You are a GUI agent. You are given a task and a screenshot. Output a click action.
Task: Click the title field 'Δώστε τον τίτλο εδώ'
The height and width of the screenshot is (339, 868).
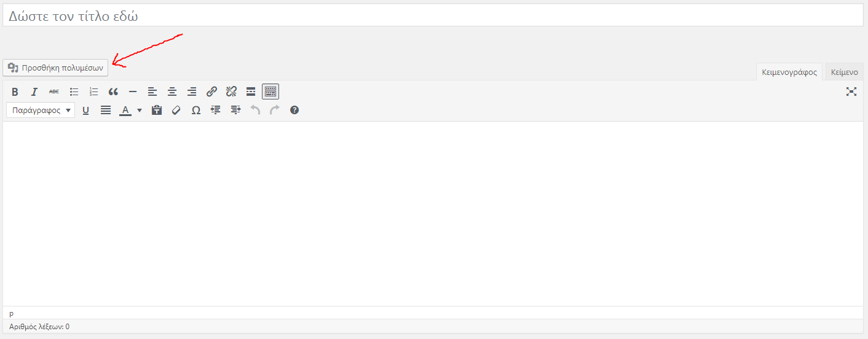(x=433, y=17)
